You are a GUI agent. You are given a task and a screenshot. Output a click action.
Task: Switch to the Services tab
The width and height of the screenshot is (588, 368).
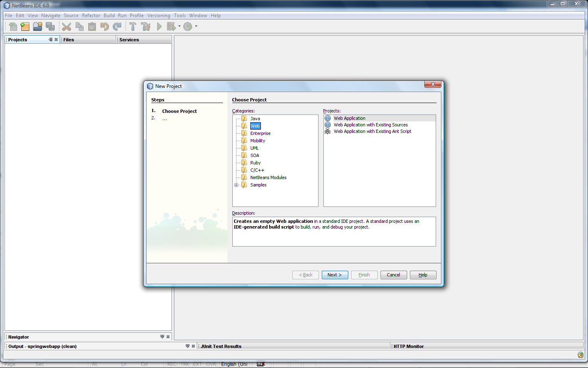[129, 40]
